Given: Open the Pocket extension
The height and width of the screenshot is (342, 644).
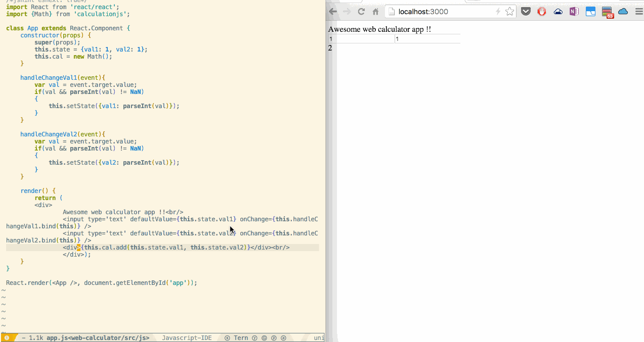Looking at the screenshot, I should 526,12.
